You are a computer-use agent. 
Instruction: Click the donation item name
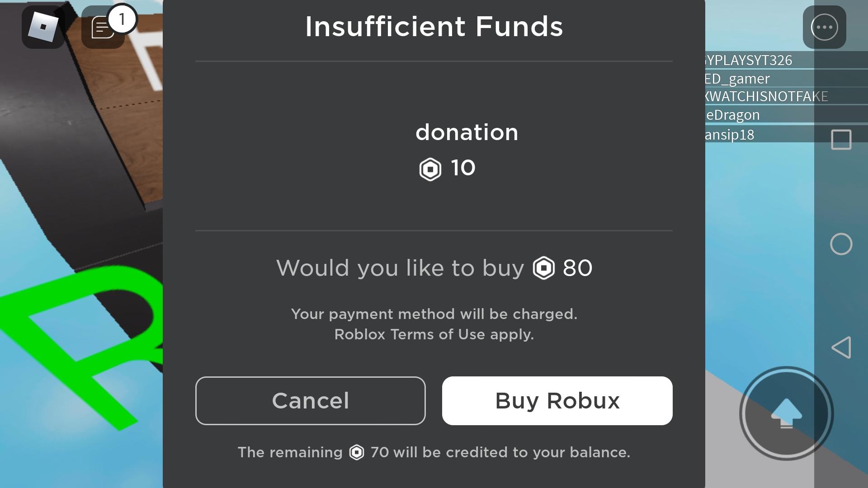(467, 132)
